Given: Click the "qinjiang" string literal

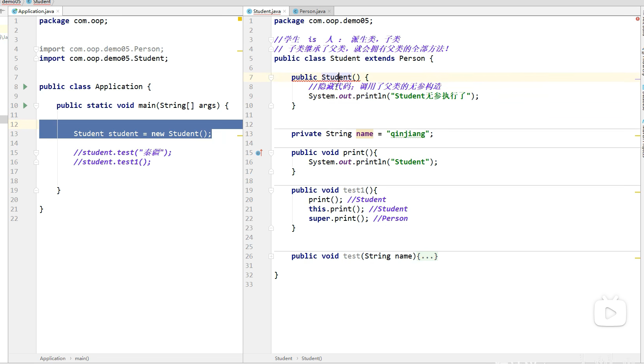Looking at the screenshot, I should (x=408, y=134).
